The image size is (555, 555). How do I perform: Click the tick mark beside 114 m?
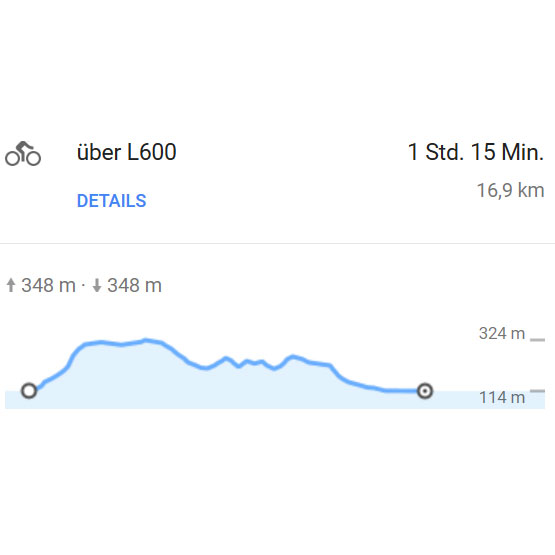[x=537, y=391]
